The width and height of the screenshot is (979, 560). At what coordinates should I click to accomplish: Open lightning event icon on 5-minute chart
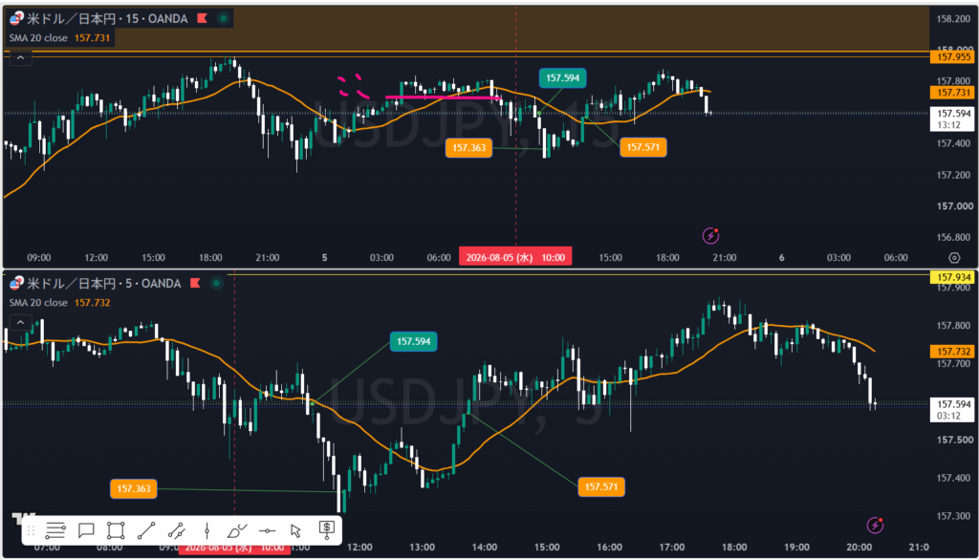(x=876, y=525)
